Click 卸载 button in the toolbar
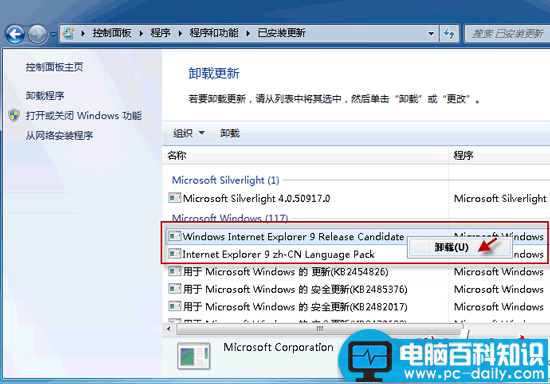The image size is (550, 384). point(230,133)
